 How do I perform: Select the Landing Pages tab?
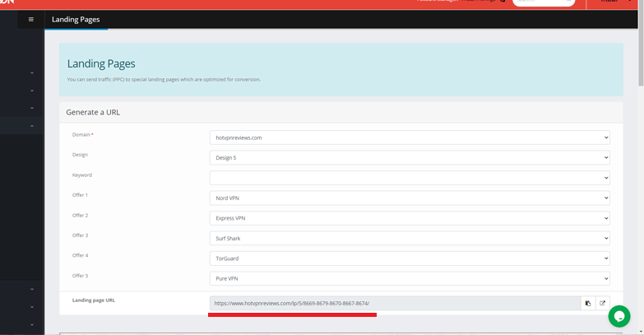[x=76, y=19]
